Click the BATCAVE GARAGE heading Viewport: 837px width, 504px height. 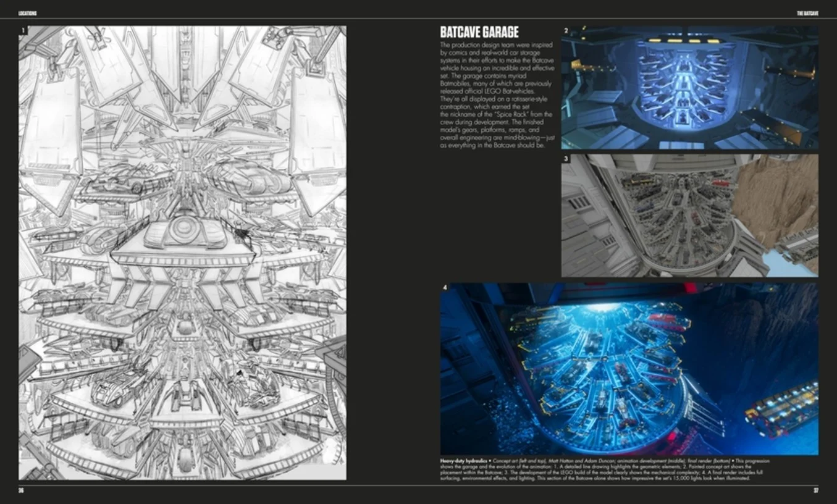[479, 32]
